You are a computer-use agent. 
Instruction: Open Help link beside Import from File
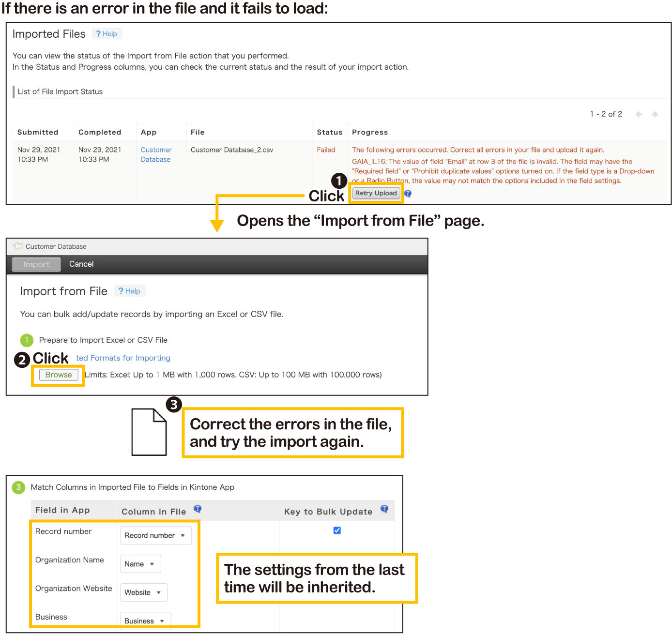coord(129,291)
